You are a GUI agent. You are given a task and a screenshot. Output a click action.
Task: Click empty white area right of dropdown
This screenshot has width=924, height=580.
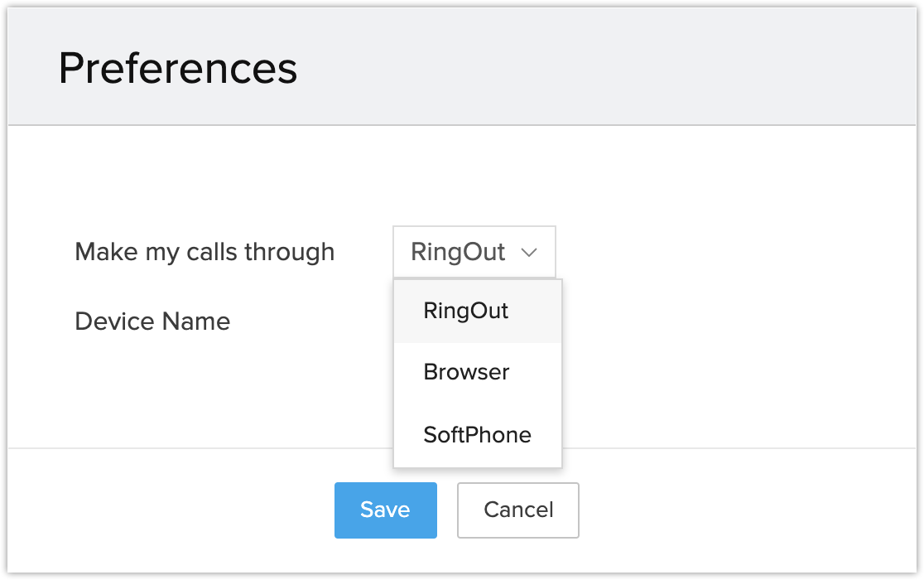[x=729, y=252]
